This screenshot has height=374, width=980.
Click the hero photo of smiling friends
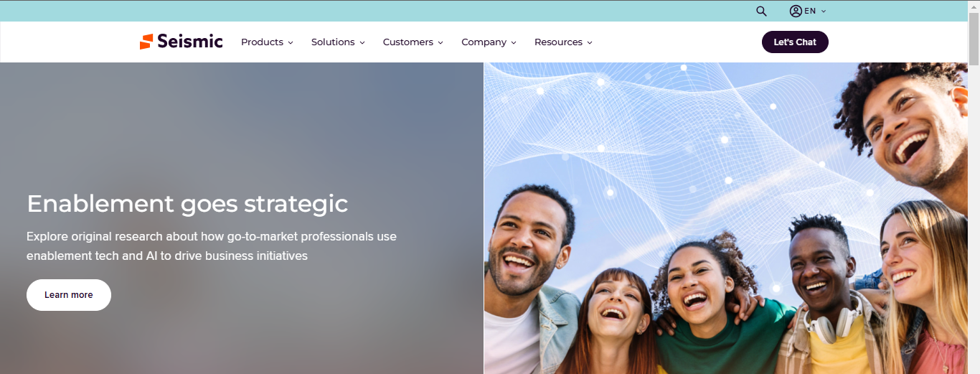[726, 218]
